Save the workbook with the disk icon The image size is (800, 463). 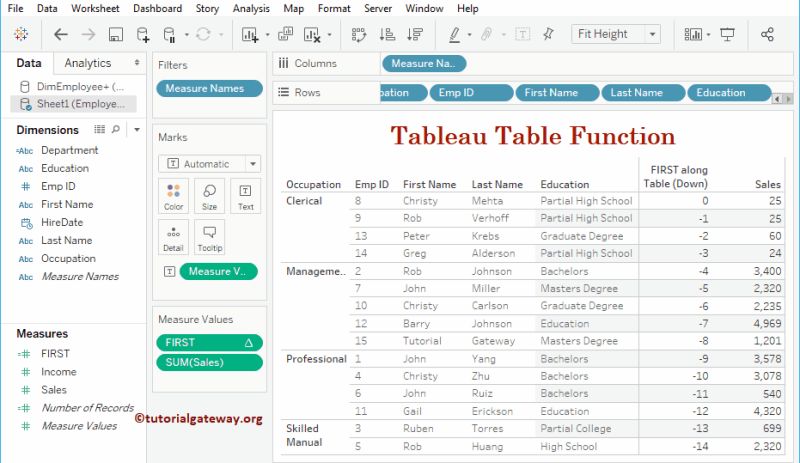[116, 34]
